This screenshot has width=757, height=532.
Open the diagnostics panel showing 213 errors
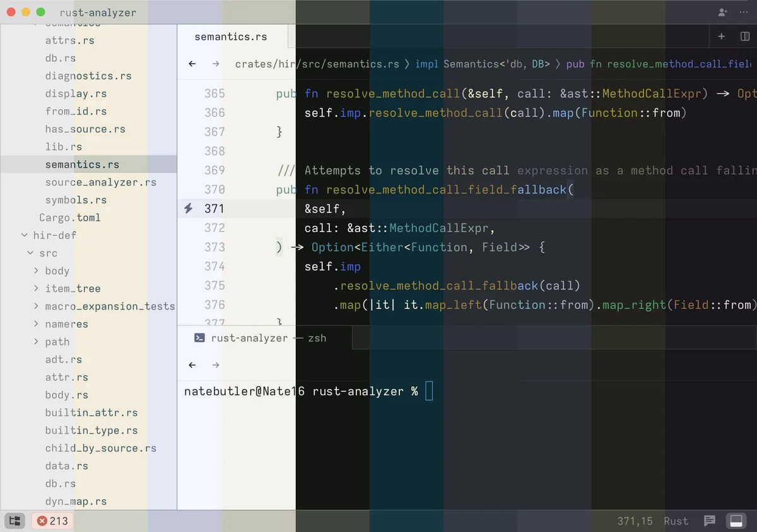point(52,521)
